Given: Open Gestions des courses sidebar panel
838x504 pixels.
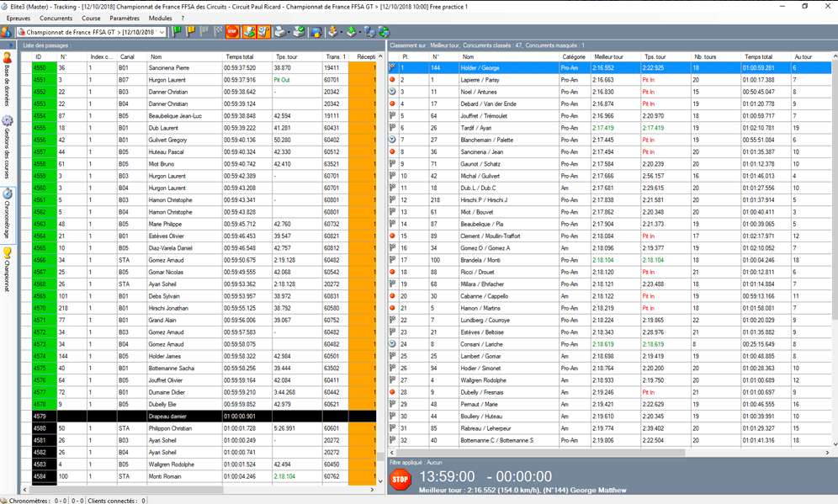Looking at the screenshot, I should point(8,144).
